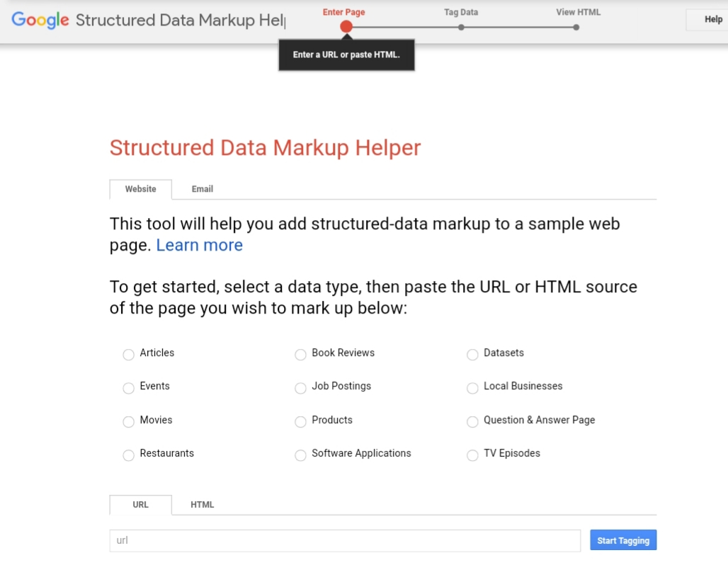Open the Learn more link
Screen dimensions: 728x577
tap(199, 244)
